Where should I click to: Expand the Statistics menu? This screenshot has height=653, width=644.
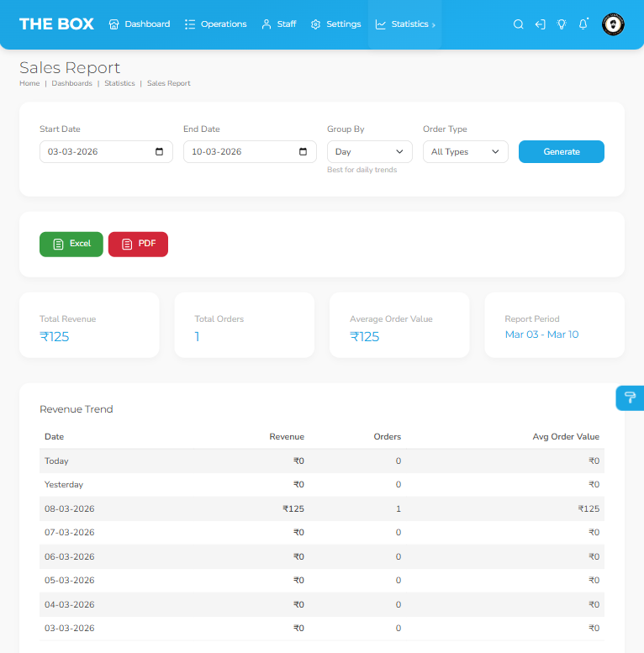(x=404, y=24)
